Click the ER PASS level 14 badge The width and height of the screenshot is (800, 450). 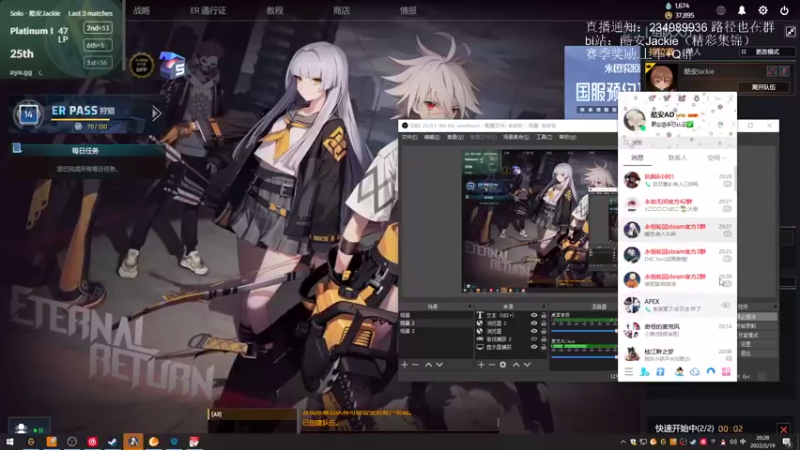click(x=29, y=114)
